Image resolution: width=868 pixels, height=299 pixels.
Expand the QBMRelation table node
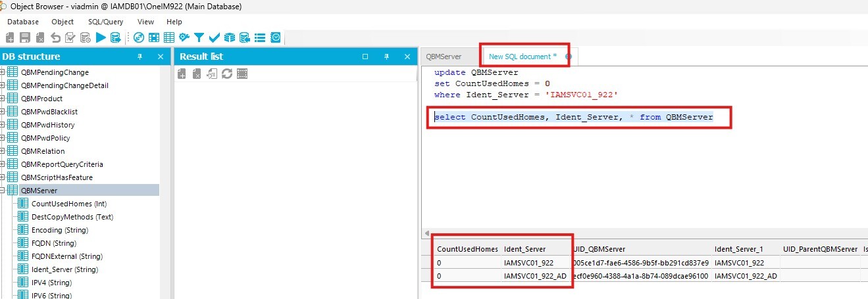[3, 151]
